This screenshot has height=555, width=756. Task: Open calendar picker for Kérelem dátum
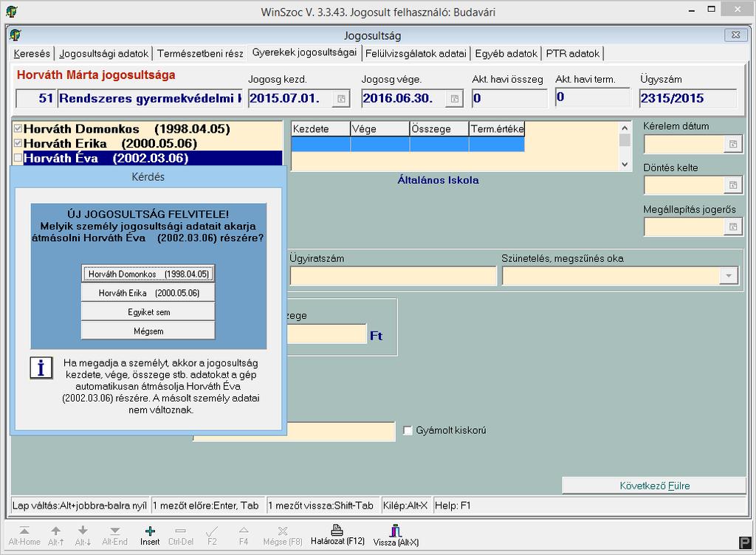[733, 144]
